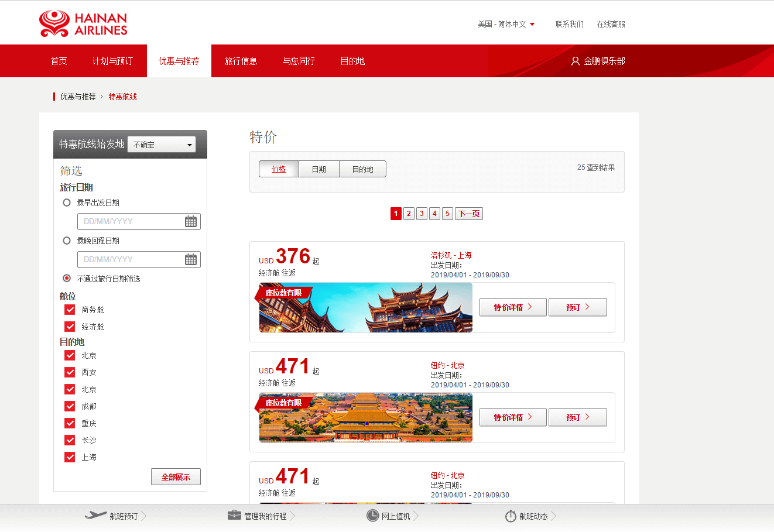Click the stopwatch 航班动态 icon

tap(511, 516)
